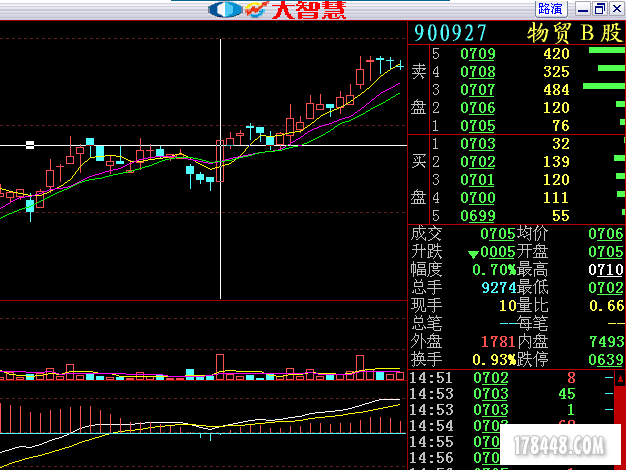
Task: Click the lowest limit price 0639
Action: (x=606, y=359)
